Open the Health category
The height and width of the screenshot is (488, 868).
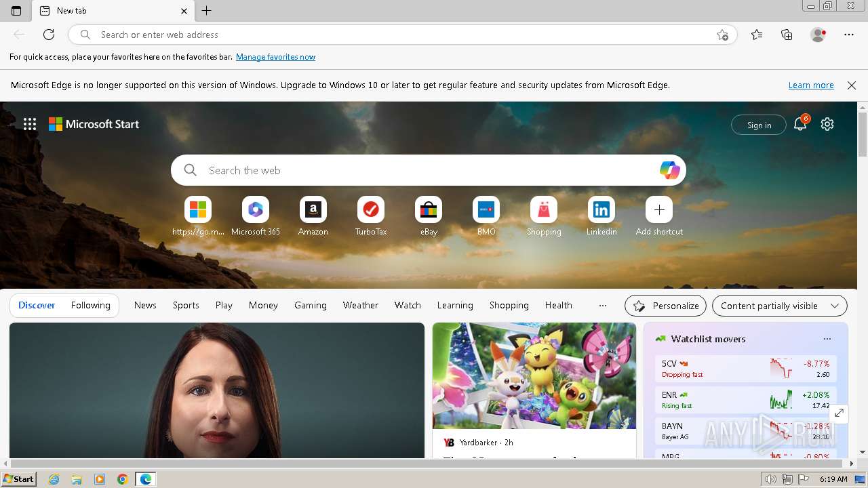[x=559, y=306]
